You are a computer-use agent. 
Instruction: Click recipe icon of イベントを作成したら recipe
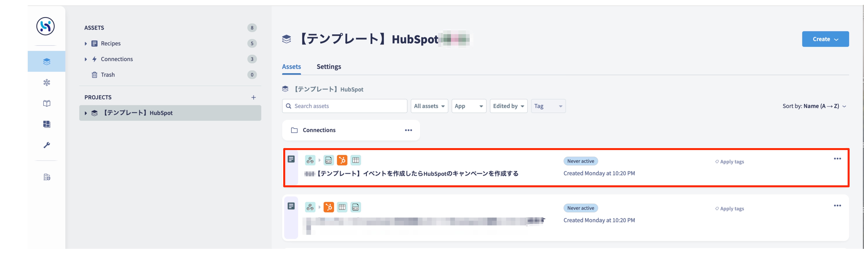[x=291, y=159]
